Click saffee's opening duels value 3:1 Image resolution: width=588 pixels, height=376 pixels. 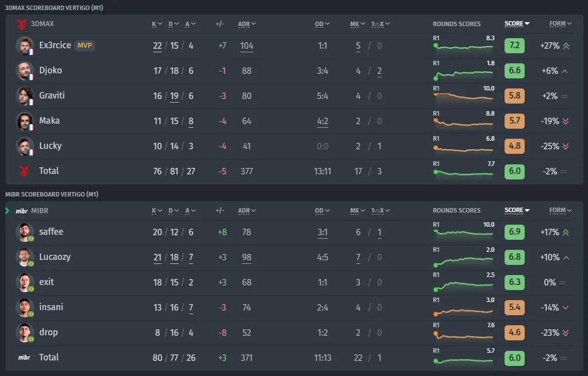coord(323,232)
